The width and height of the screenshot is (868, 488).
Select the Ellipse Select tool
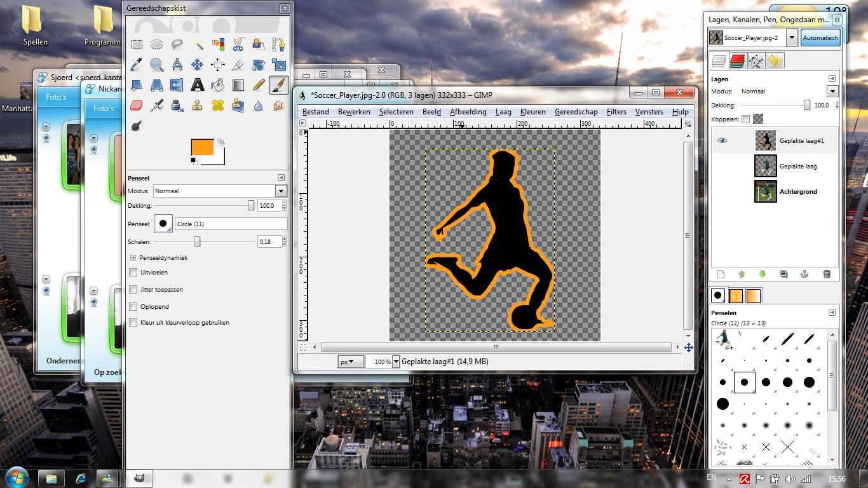point(157,44)
